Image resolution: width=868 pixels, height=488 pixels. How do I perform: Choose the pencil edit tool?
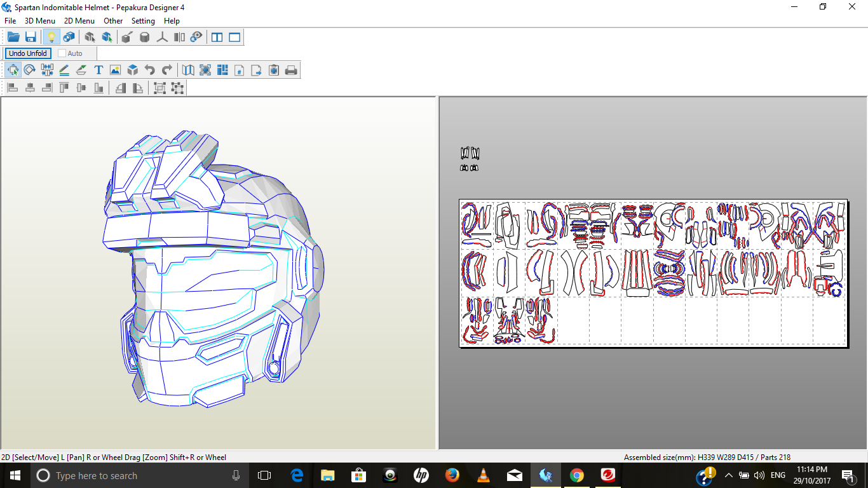[x=64, y=70]
